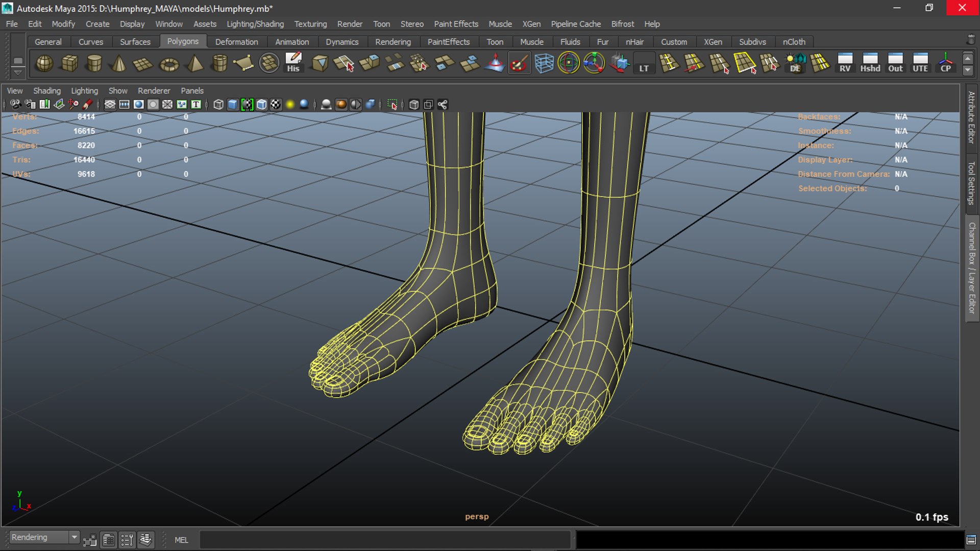Click isolate select panel toolbar icon
Screen dimensions: 980x551
pos(392,105)
